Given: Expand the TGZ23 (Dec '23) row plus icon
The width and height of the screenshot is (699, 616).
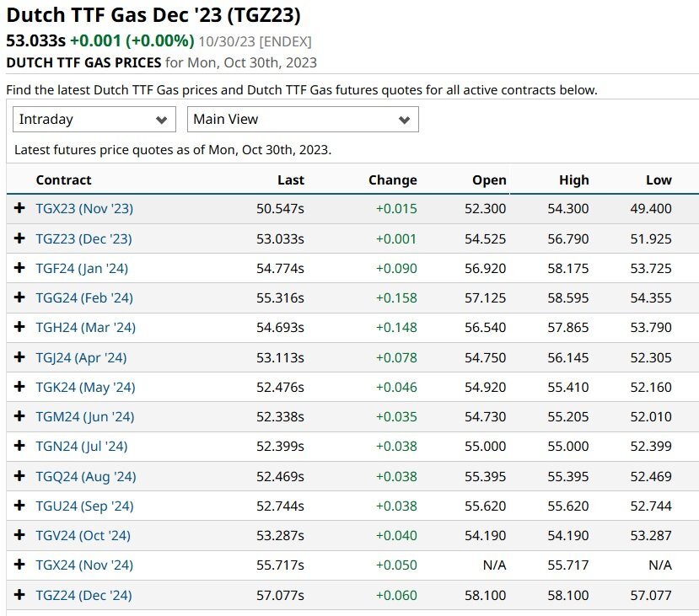Looking at the screenshot, I should click(x=19, y=238).
